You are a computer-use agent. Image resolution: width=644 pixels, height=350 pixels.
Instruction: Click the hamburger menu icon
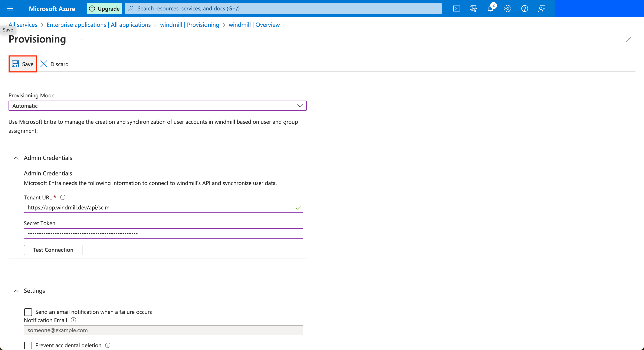click(x=10, y=9)
